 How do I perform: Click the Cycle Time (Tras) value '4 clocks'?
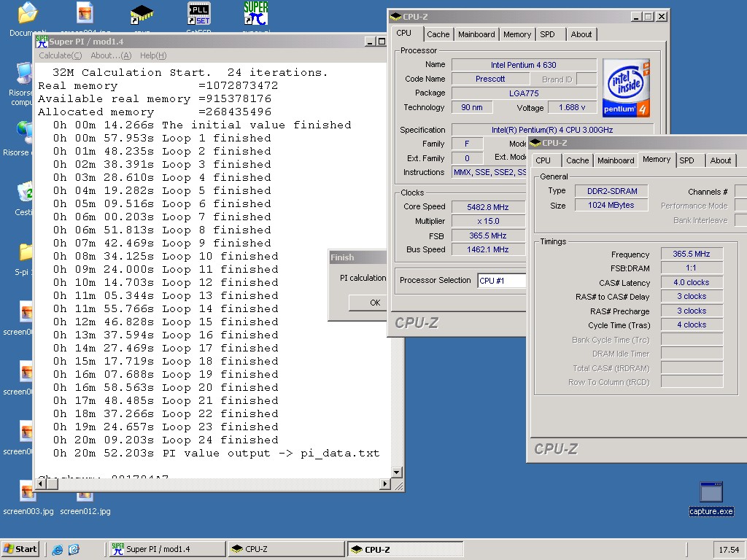(692, 324)
